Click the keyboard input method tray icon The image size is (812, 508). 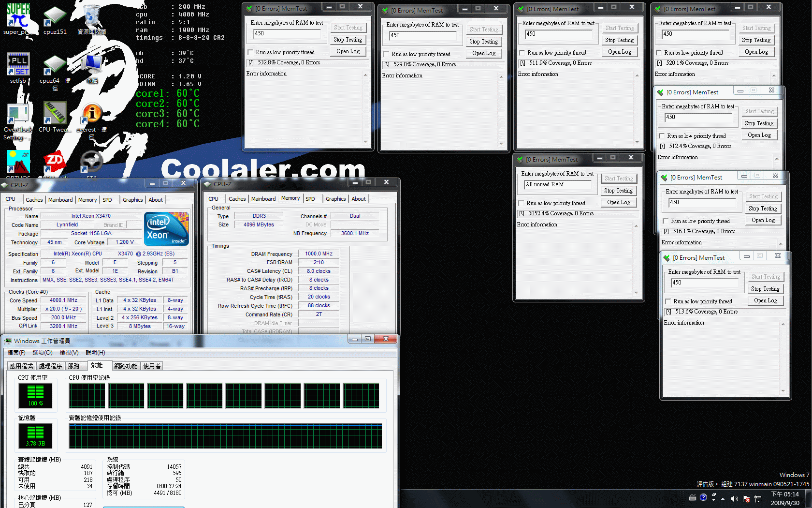click(x=693, y=498)
